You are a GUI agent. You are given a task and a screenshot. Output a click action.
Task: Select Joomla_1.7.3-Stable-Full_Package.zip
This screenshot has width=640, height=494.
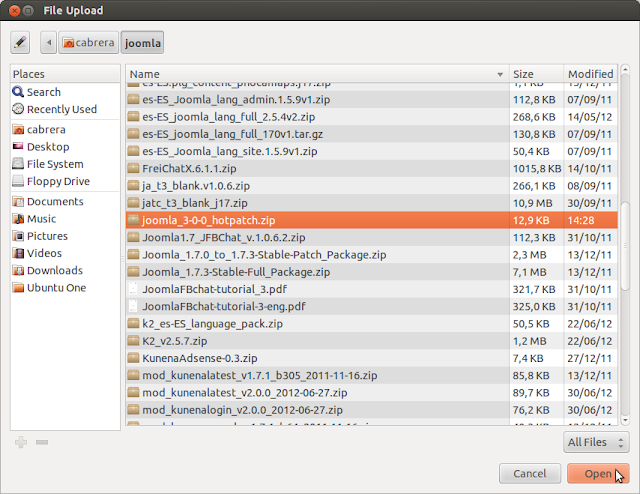(371, 272)
